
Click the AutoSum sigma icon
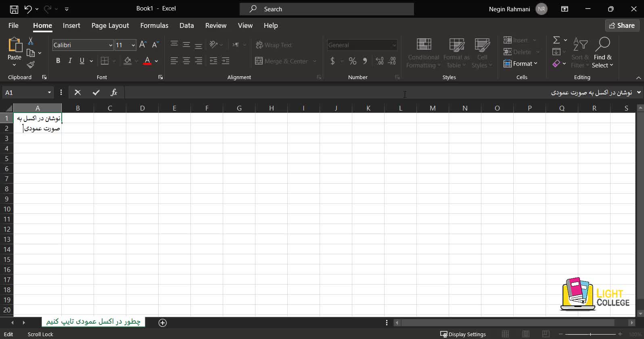(556, 40)
